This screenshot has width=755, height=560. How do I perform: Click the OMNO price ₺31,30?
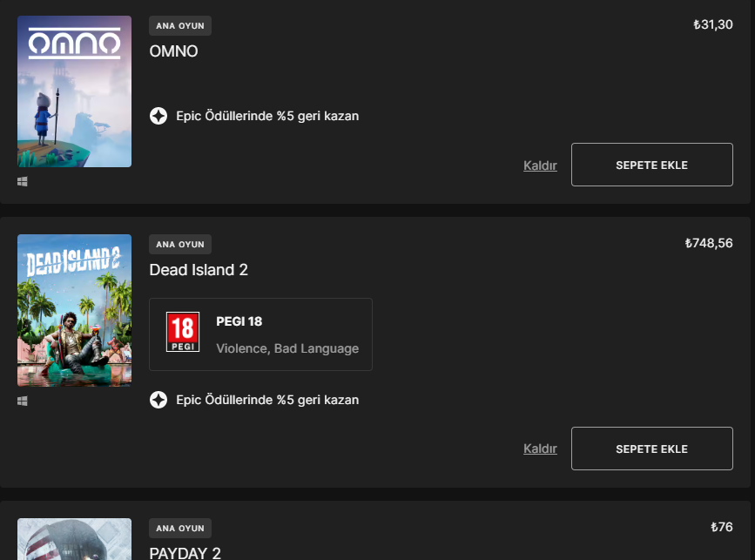point(712,24)
